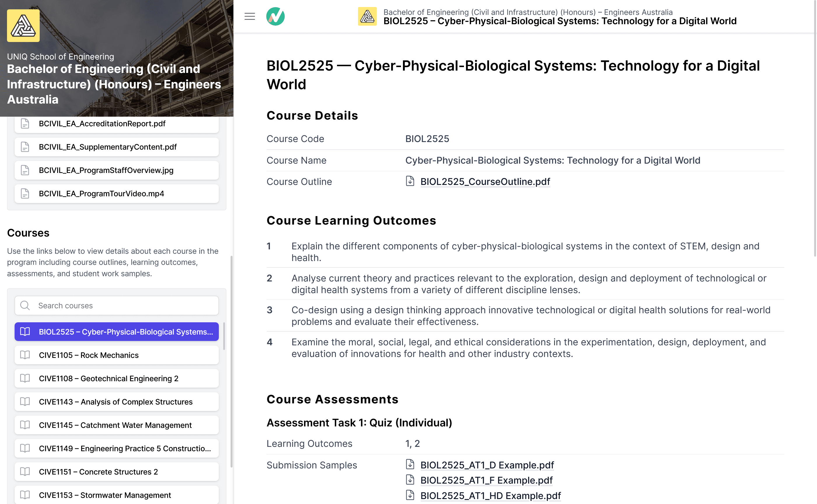
Task: Select the BIOL2525 course in sidebar
Action: [x=116, y=332]
